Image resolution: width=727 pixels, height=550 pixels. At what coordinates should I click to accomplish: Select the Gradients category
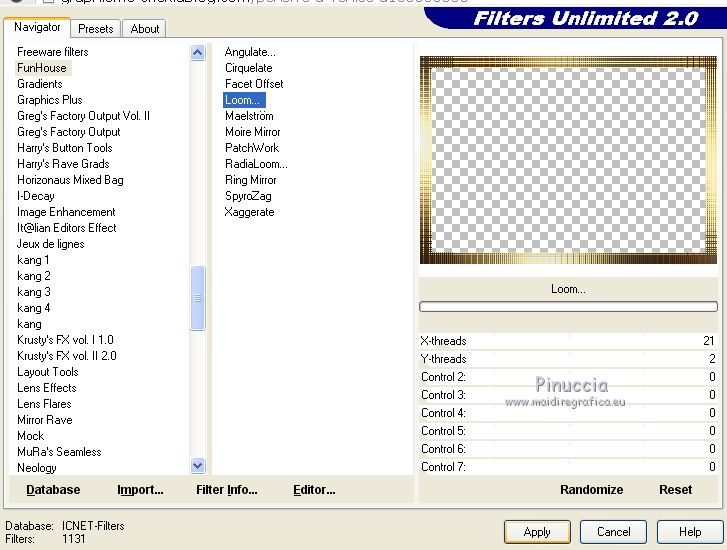click(40, 84)
